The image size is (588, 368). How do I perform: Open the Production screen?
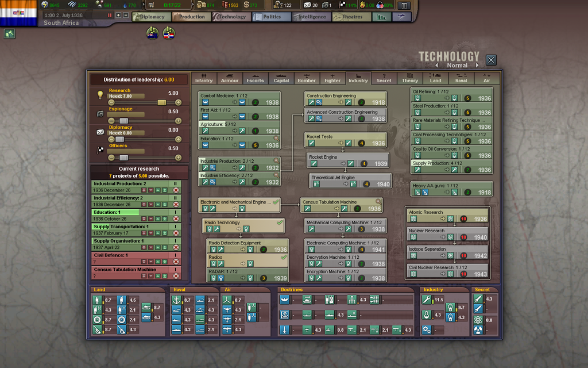[192, 17]
